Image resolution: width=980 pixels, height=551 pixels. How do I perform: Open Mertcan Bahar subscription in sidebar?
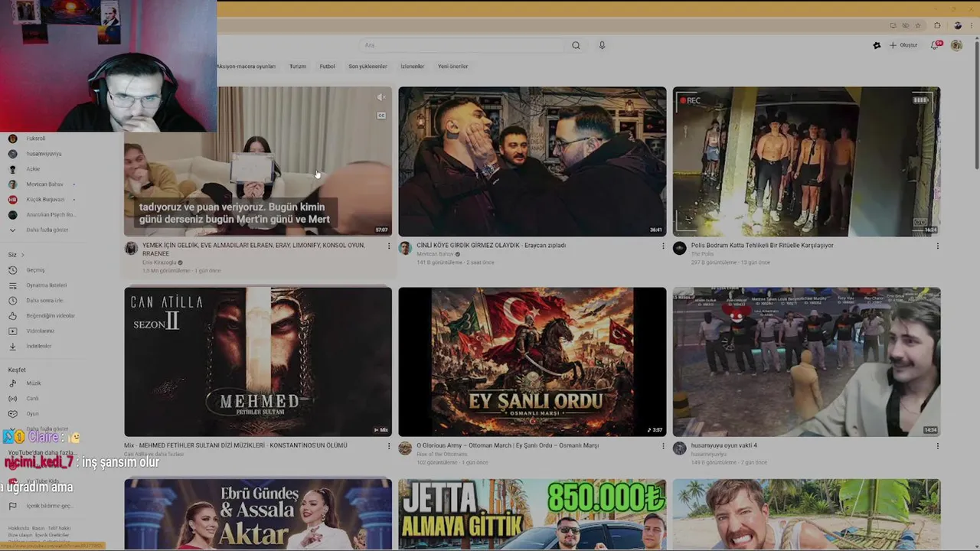click(x=46, y=184)
